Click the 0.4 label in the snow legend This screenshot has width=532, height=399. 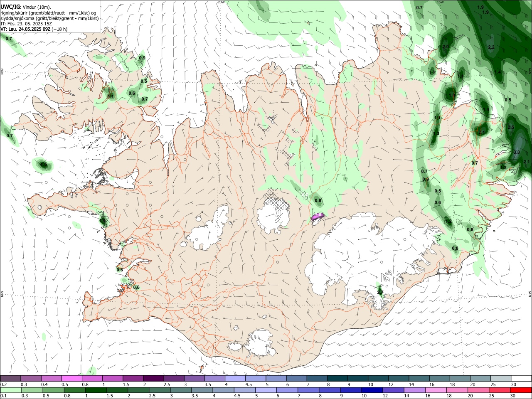(44, 385)
